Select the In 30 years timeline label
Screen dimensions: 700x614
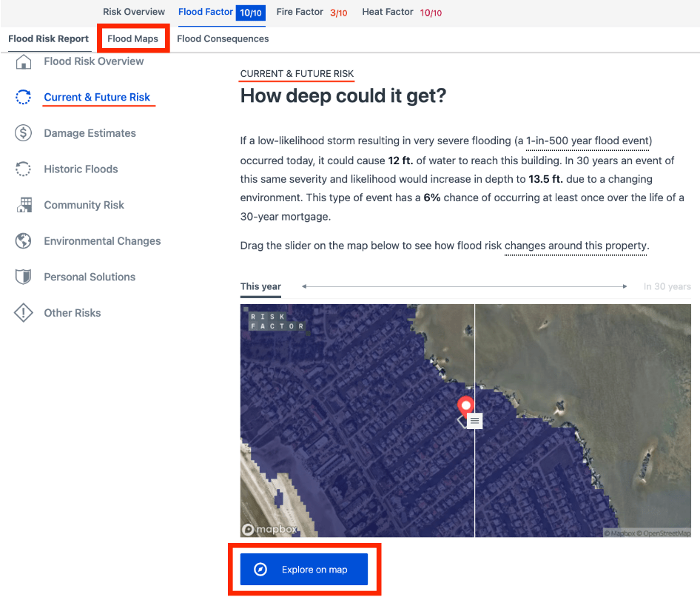coord(667,286)
